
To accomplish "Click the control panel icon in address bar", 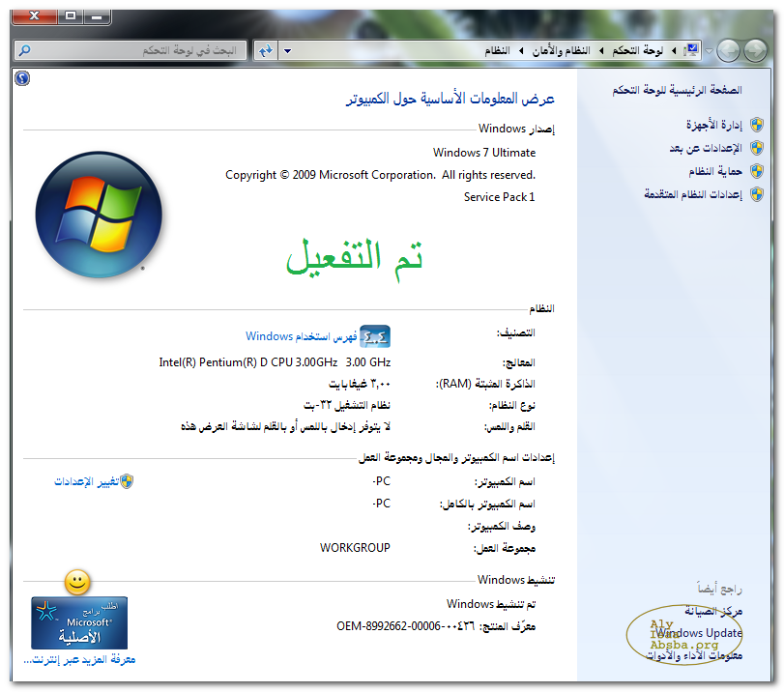I will click(691, 49).
